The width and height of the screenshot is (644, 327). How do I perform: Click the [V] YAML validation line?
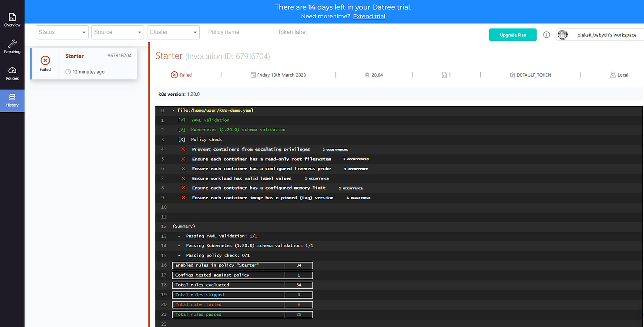[204, 120]
